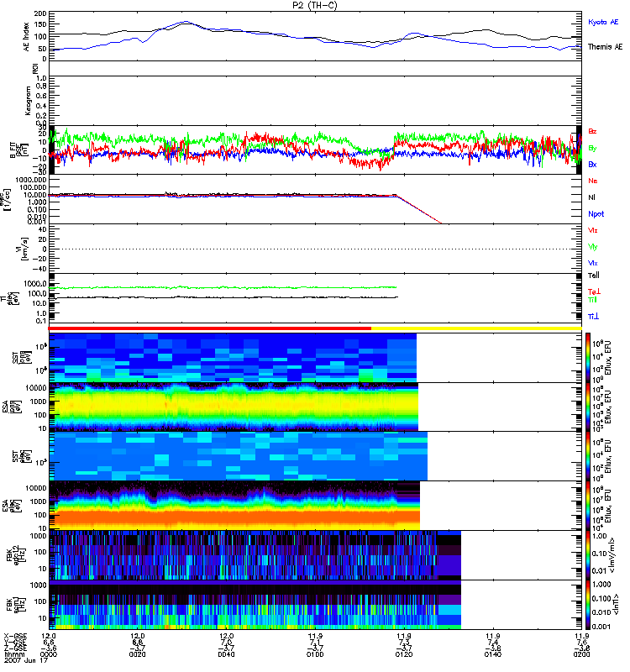
Task: Select the Ne density legend label
Action: (x=593, y=181)
